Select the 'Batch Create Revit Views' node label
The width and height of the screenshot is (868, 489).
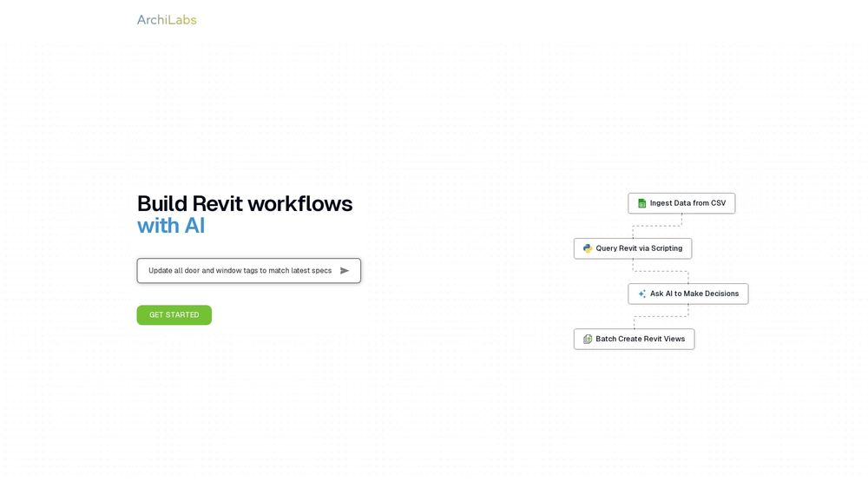(640, 339)
